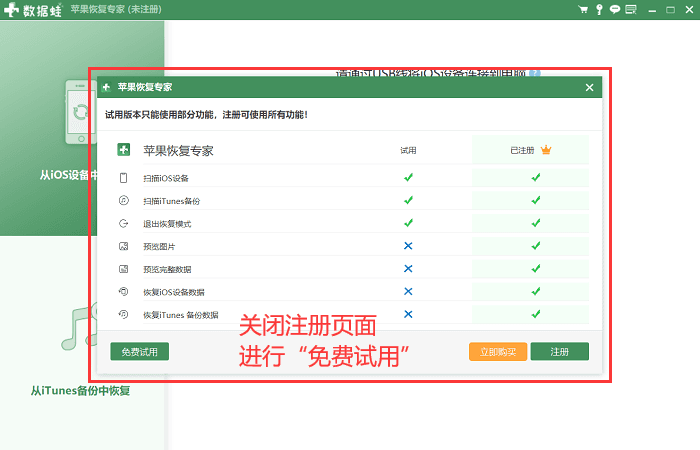Click the 扫描iOS设备 row label
Image resolution: width=700 pixels, height=450 pixels.
point(166,178)
